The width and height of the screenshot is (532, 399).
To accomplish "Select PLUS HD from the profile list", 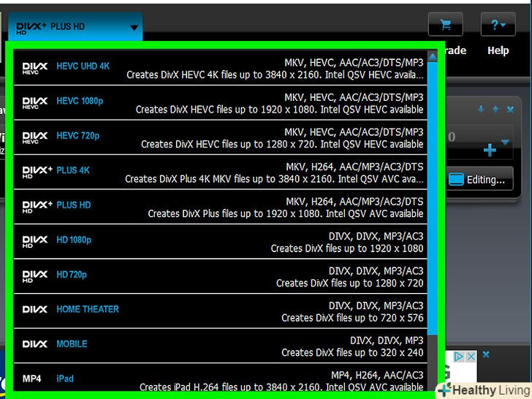I will [219, 206].
